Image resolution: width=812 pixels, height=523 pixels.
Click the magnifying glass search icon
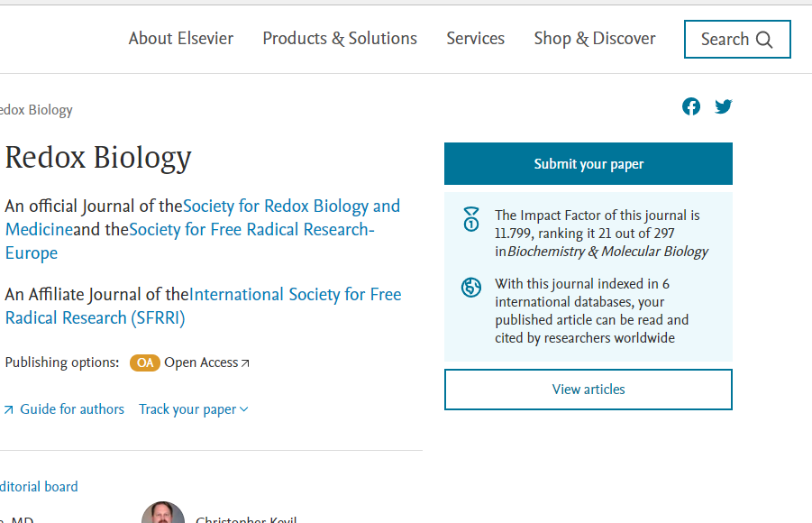click(x=764, y=40)
